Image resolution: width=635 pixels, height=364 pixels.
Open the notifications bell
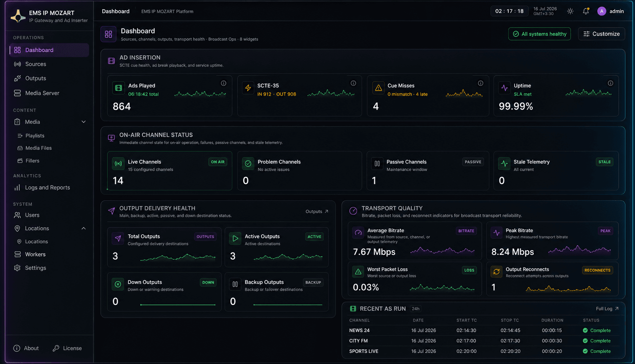(586, 11)
